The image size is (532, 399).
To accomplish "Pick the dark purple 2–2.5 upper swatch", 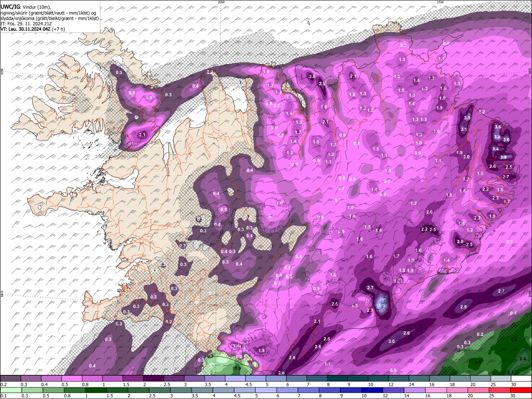I will coord(153,379).
